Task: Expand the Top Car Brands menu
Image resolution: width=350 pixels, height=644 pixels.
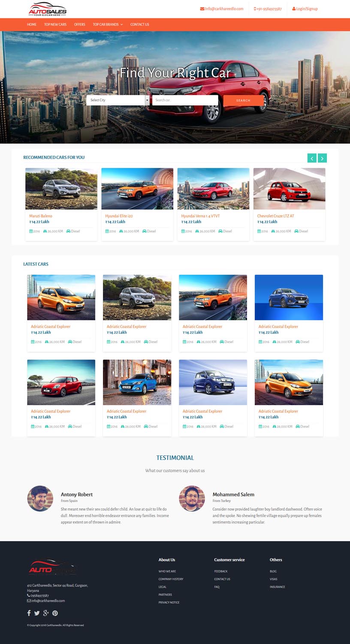Action: [108, 24]
